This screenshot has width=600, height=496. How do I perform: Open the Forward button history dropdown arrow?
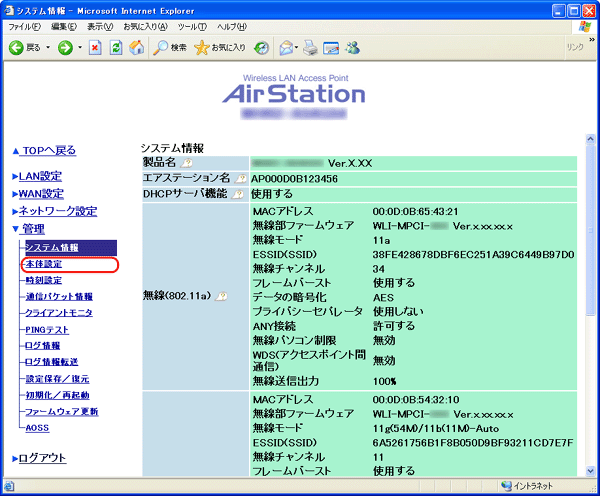click(80, 47)
